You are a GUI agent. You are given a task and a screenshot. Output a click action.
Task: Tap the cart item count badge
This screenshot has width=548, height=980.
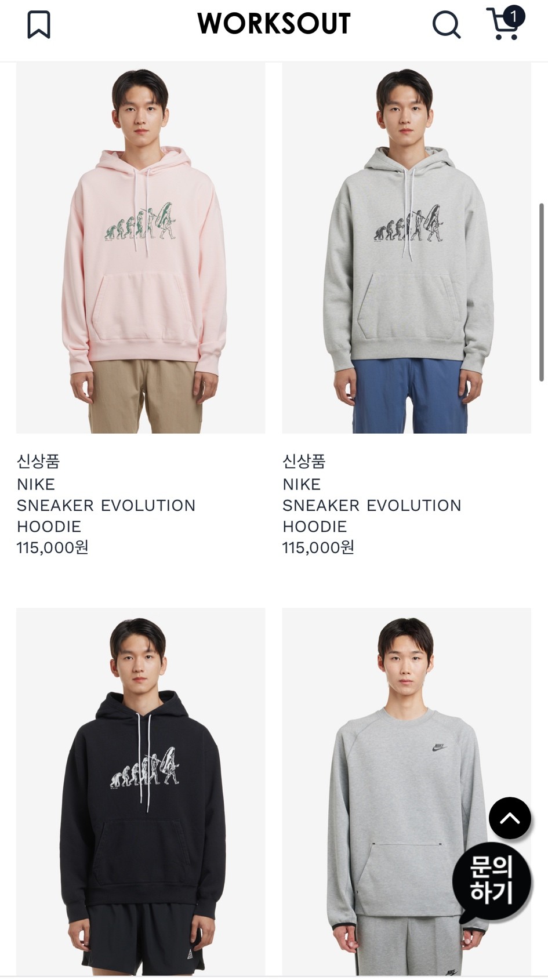click(513, 16)
